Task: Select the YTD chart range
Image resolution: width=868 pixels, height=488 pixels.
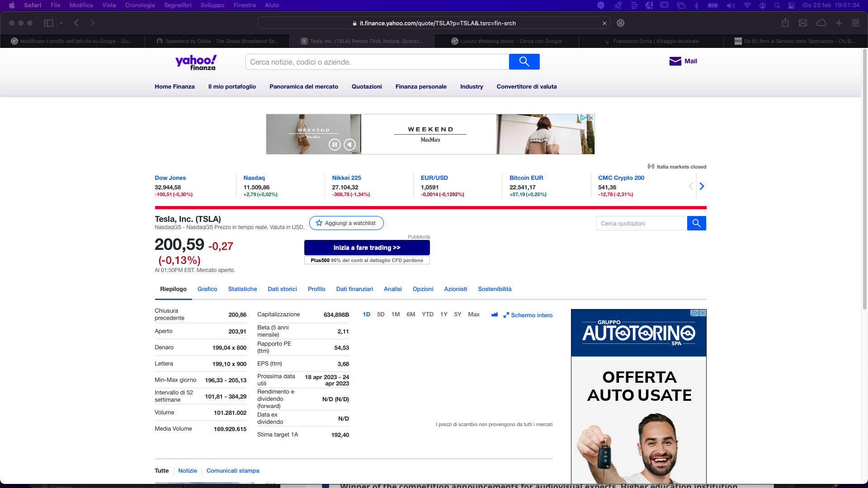Action: coord(427,314)
